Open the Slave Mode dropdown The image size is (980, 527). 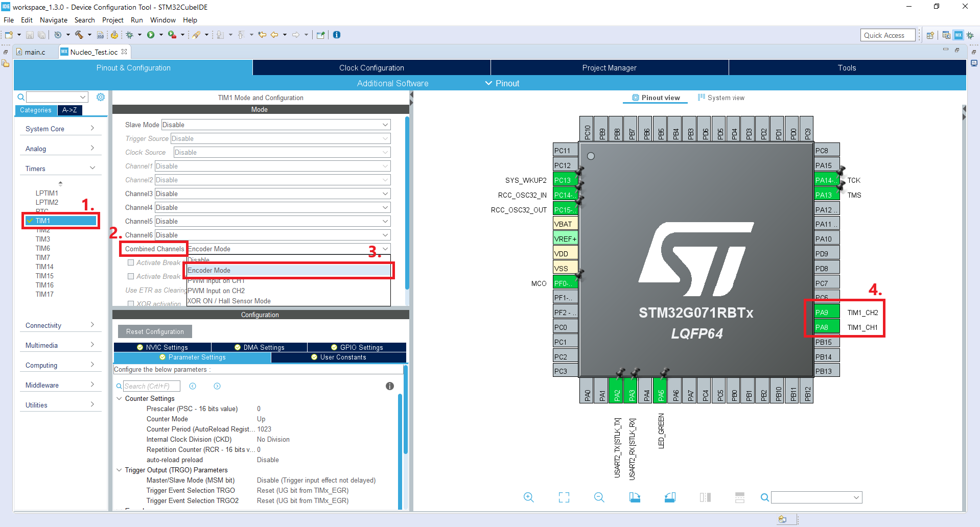[x=276, y=125]
